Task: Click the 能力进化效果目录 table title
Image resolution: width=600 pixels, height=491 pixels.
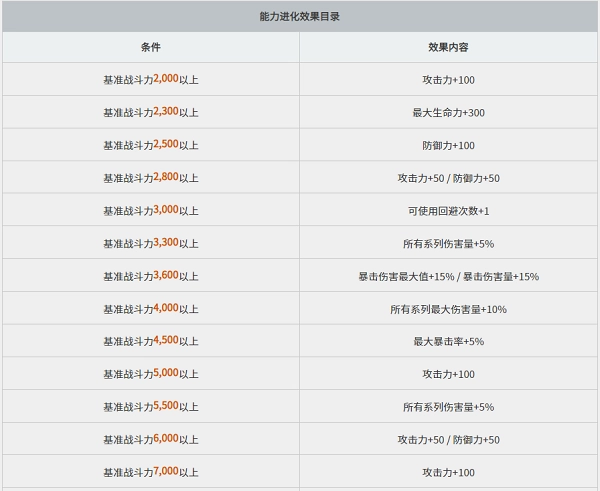Action: 300,17
